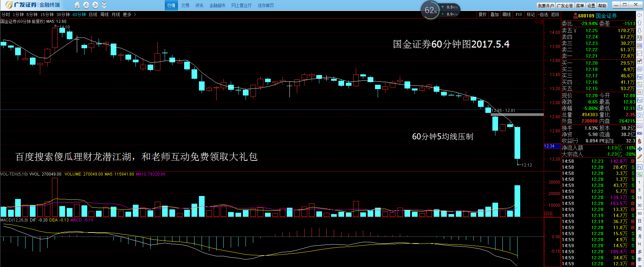Select the 5分钟 chart period
The image size is (644, 267).
[x=32, y=14]
